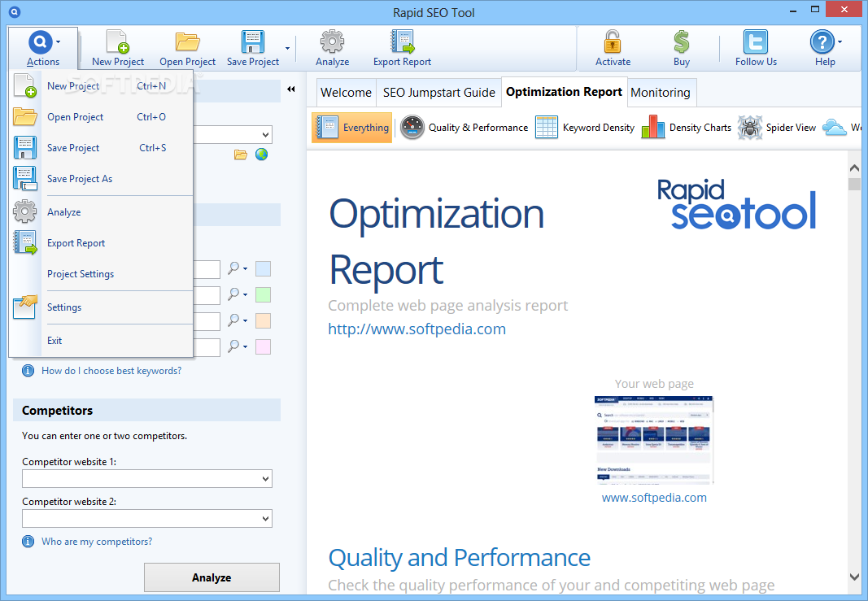Choose Exit in Actions menu
868x601 pixels.
click(x=102, y=340)
